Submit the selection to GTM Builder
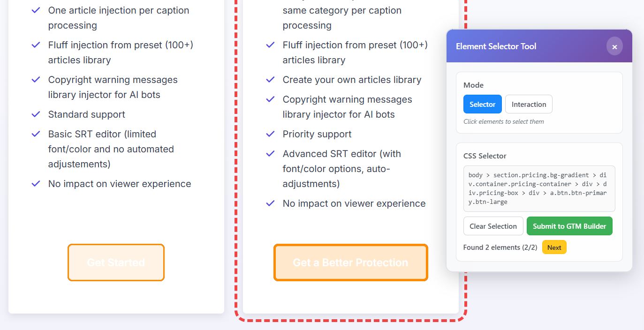 [569, 226]
